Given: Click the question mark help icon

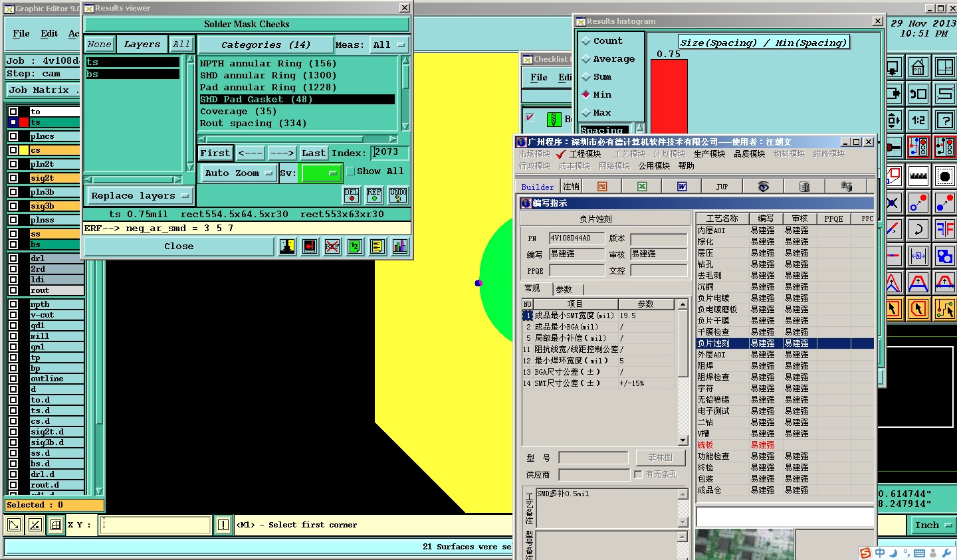Looking at the screenshot, I should 944,120.
